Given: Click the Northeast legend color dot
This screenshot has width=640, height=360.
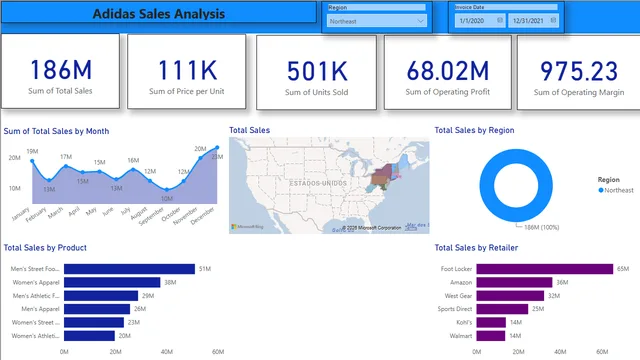Looking at the screenshot, I should pyautogui.click(x=600, y=190).
